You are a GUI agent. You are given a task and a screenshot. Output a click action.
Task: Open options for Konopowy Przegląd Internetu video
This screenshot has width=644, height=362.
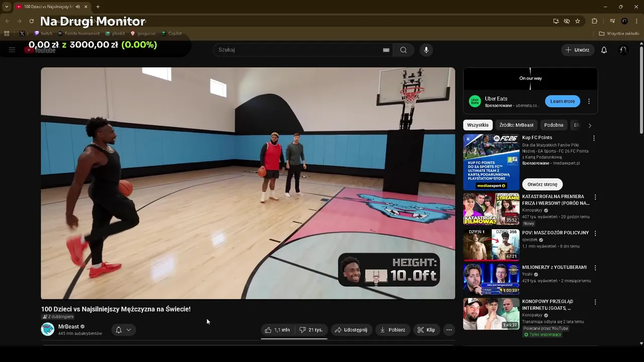[x=595, y=302]
